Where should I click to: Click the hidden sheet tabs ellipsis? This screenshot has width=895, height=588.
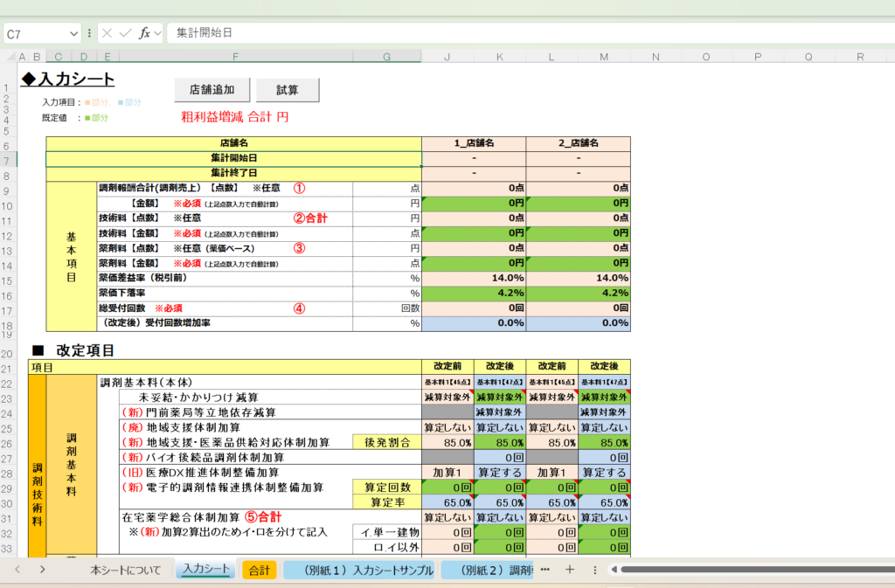545,570
